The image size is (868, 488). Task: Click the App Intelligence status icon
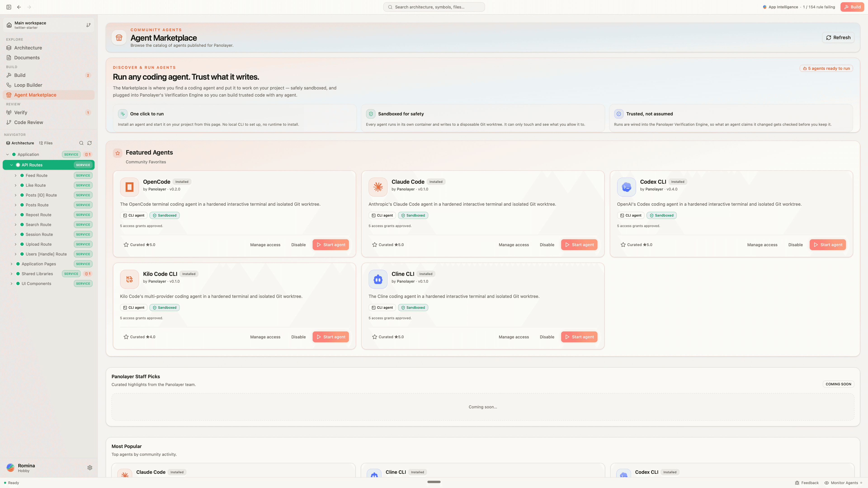764,7
